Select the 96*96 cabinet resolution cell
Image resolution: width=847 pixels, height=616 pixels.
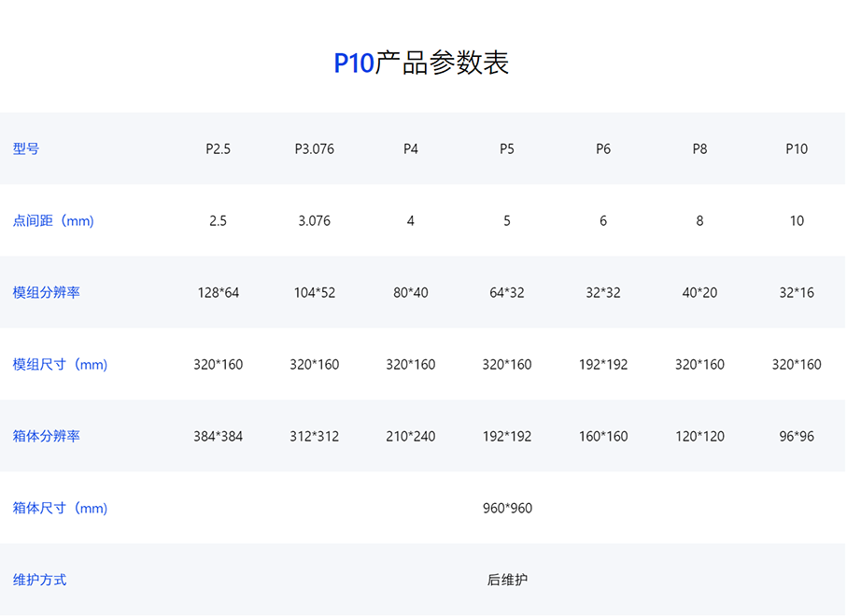797,436
